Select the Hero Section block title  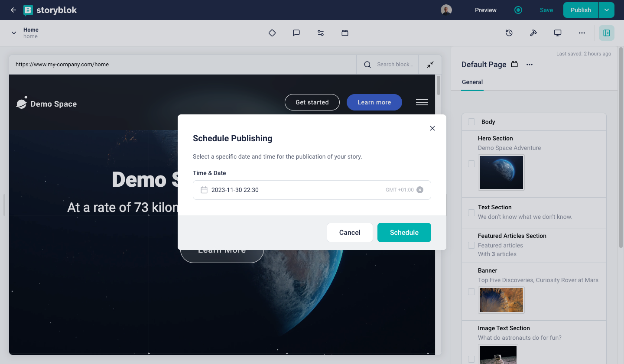coord(495,138)
